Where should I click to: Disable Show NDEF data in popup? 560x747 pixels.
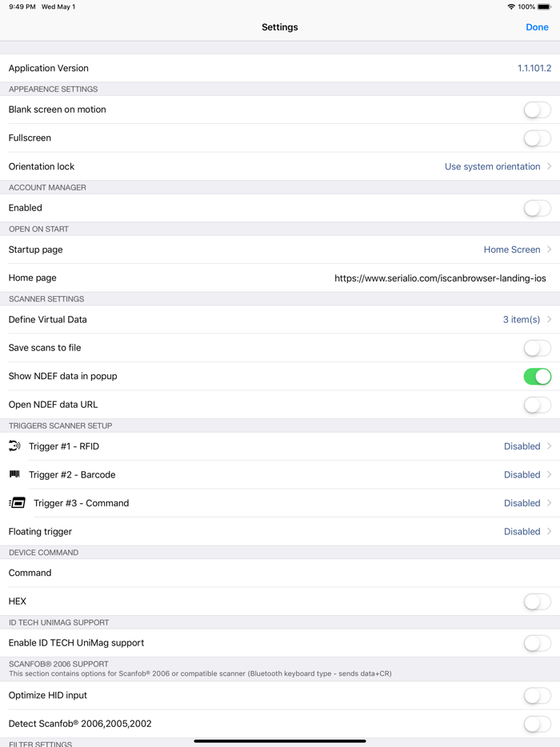coord(537,376)
